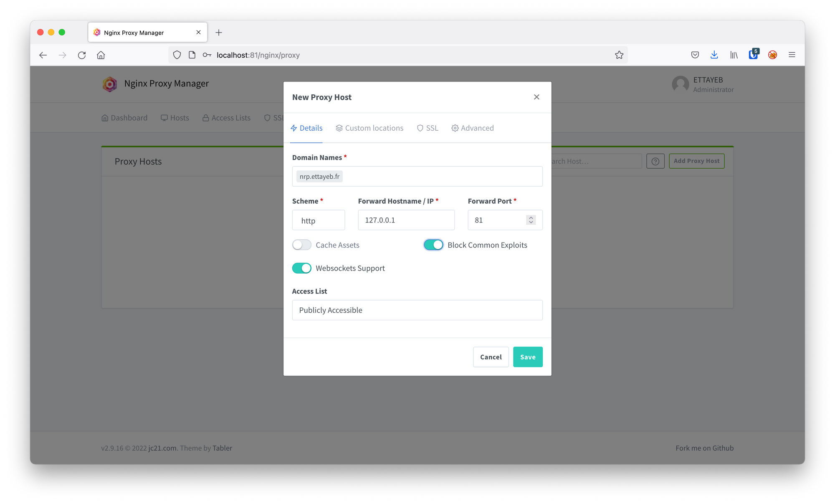Click the page info document icon
Screen dimensions: 835x504
tap(192, 55)
